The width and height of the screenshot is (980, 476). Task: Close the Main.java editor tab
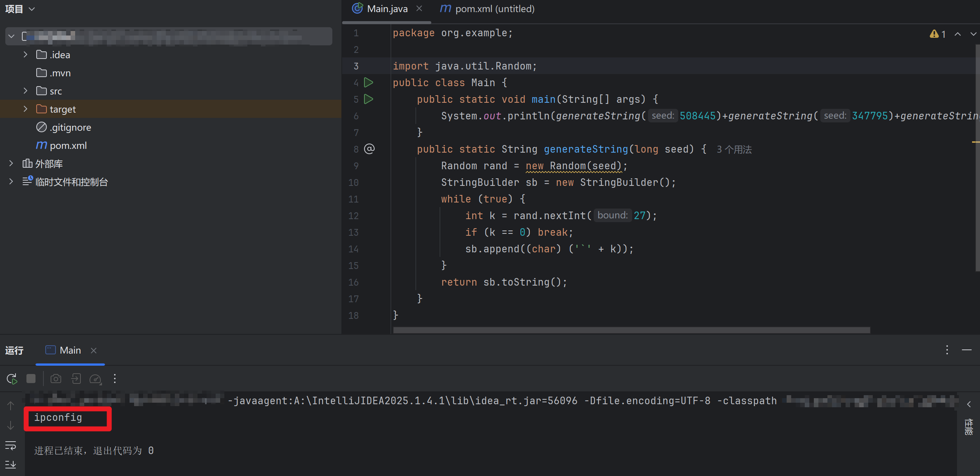(x=419, y=9)
